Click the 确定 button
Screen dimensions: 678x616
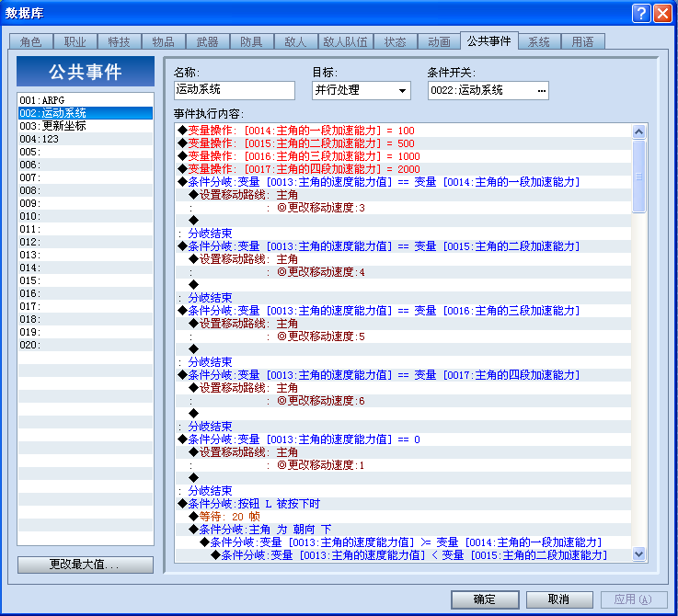click(485, 599)
